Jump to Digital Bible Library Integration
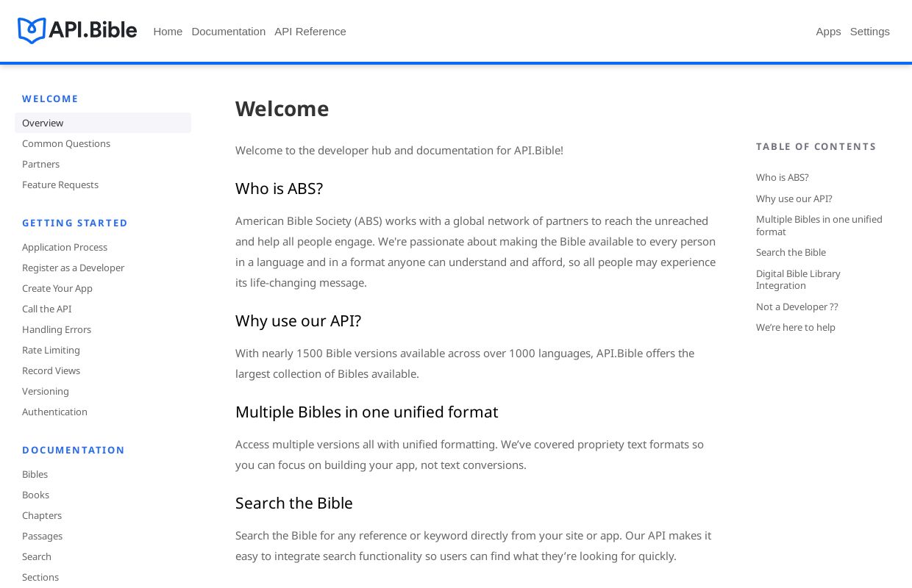The width and height of the screenshot is (912, 588). click(798, 279)
